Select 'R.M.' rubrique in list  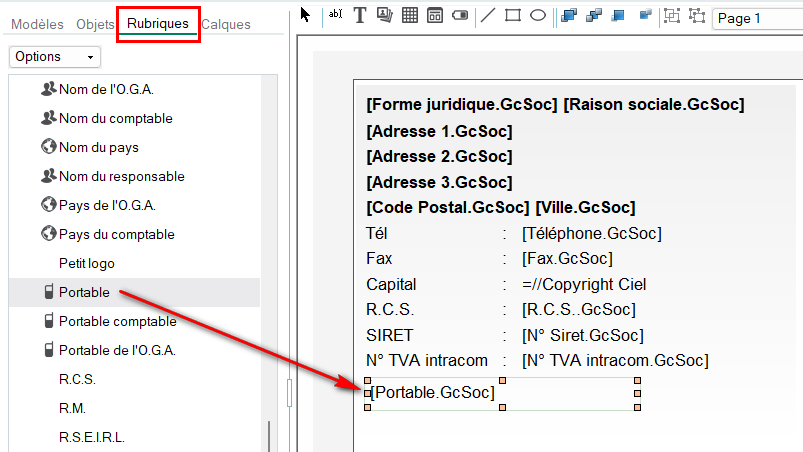(72, 408)
